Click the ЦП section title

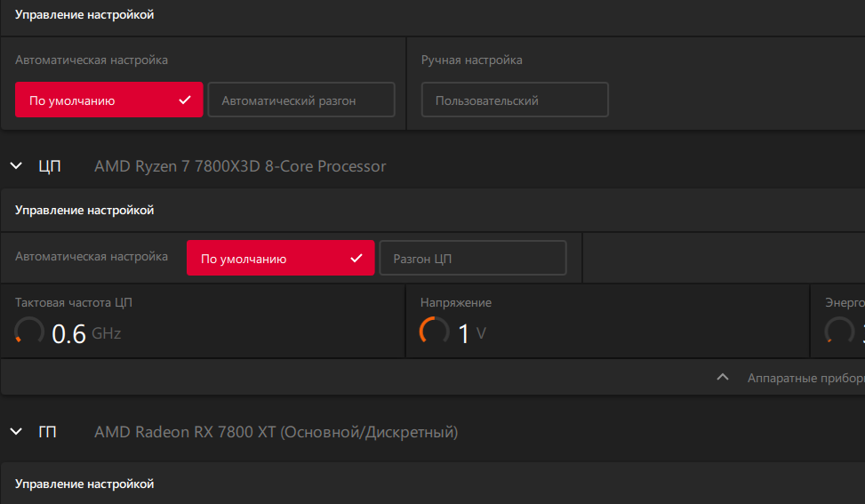[50, 166]
